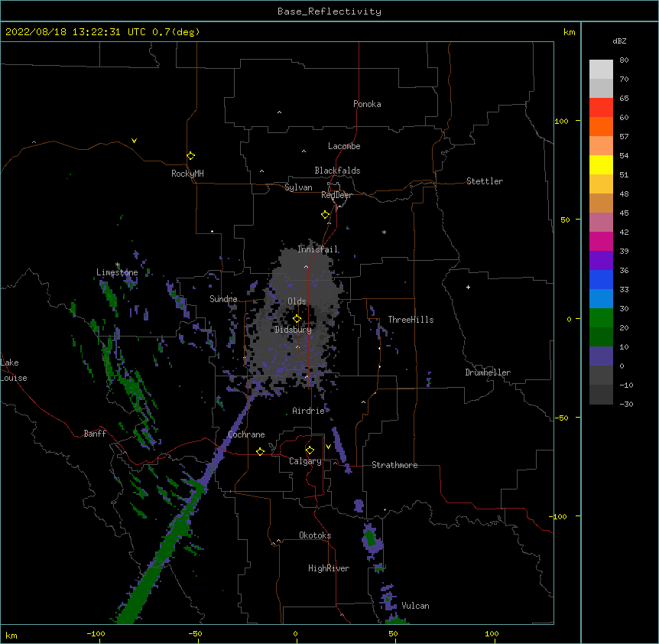Screen dimensions: 659x644
Task: Click the Blackfalds city label
Action: [x=337, y=171]
